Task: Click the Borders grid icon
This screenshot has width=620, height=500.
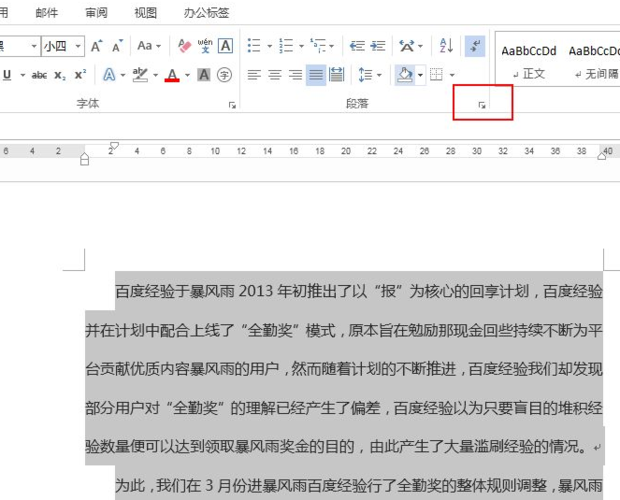Action: pyautogui.click(x=436, y=74)
